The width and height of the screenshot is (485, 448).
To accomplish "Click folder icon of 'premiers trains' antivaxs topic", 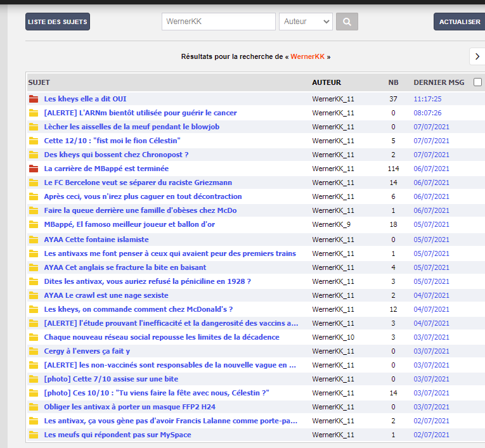I will click(34, 253).
